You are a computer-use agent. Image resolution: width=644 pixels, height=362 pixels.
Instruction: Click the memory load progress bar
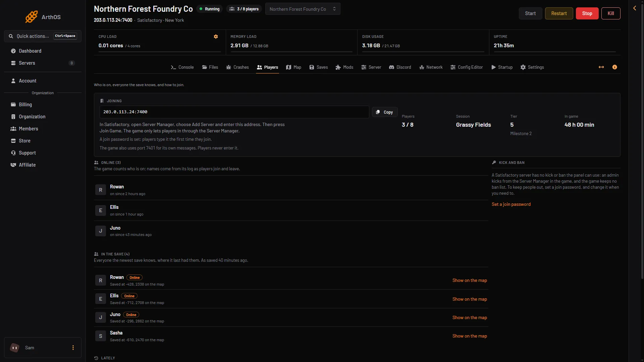[291, 52]
